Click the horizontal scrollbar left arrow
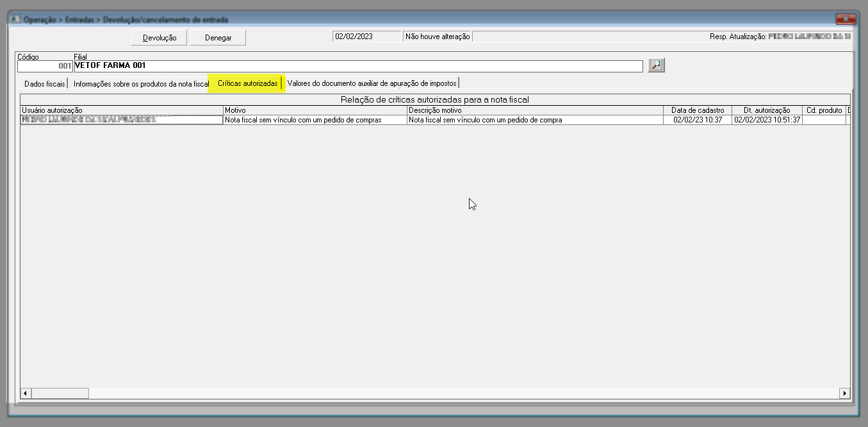The height and width of the screenshot is (427, 868). tap(26, 393)
